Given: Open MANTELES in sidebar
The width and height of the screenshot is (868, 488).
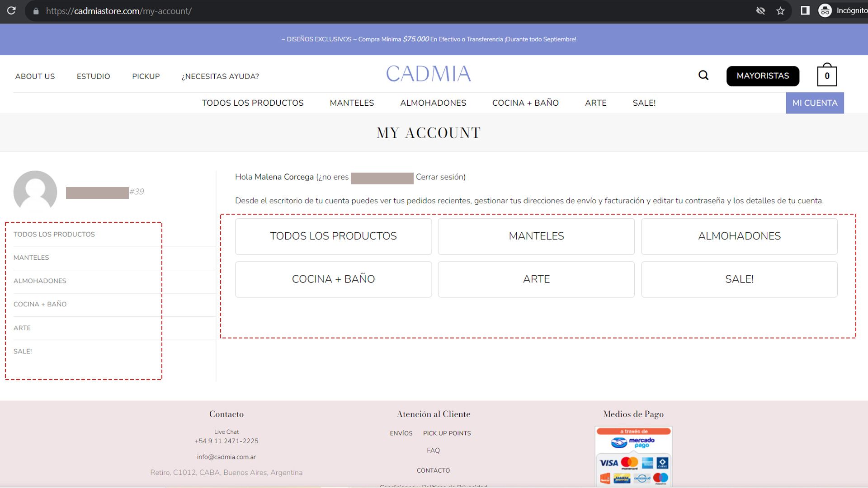Looking at the screenshot, I should tap(31, 258).
